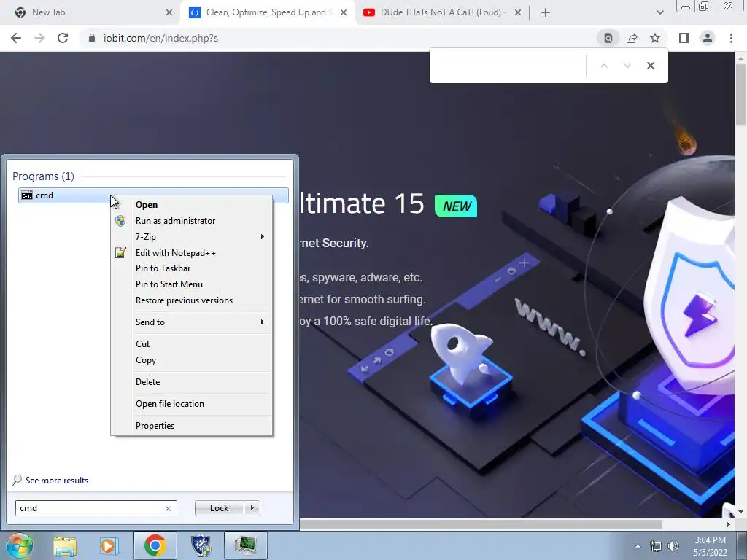Click the find bar text field
The image size is (747, 560).
(508, 66)
